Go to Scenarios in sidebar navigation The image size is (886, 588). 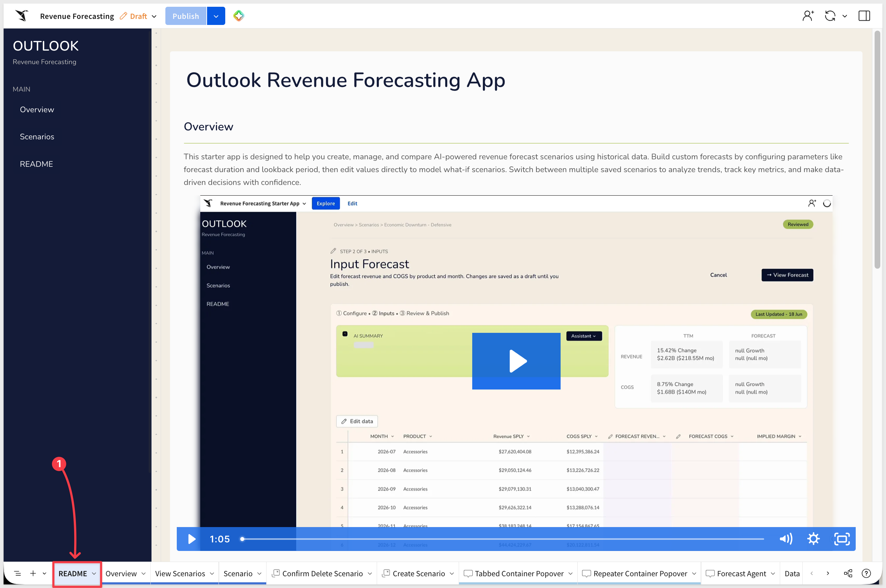click(x=37, y=136)
